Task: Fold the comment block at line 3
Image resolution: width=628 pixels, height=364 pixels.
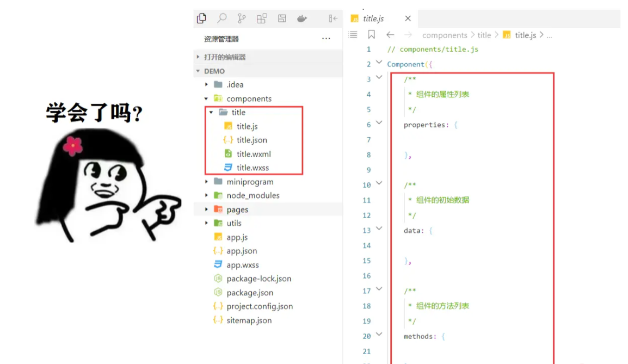Action: click(x=379, y=77)
